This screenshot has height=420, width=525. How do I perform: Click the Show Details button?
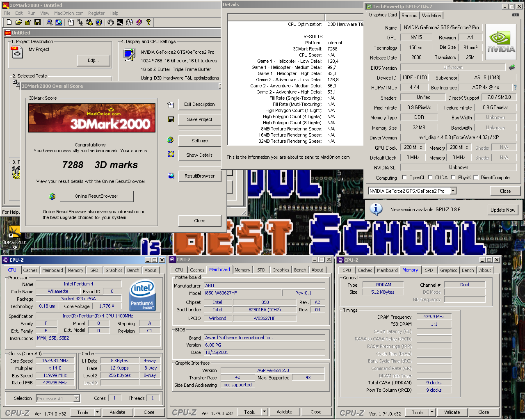[x=200, y=155]
